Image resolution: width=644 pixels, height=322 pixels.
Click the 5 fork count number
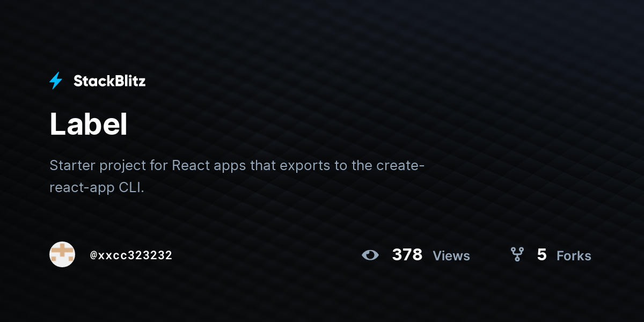[541, 255]
